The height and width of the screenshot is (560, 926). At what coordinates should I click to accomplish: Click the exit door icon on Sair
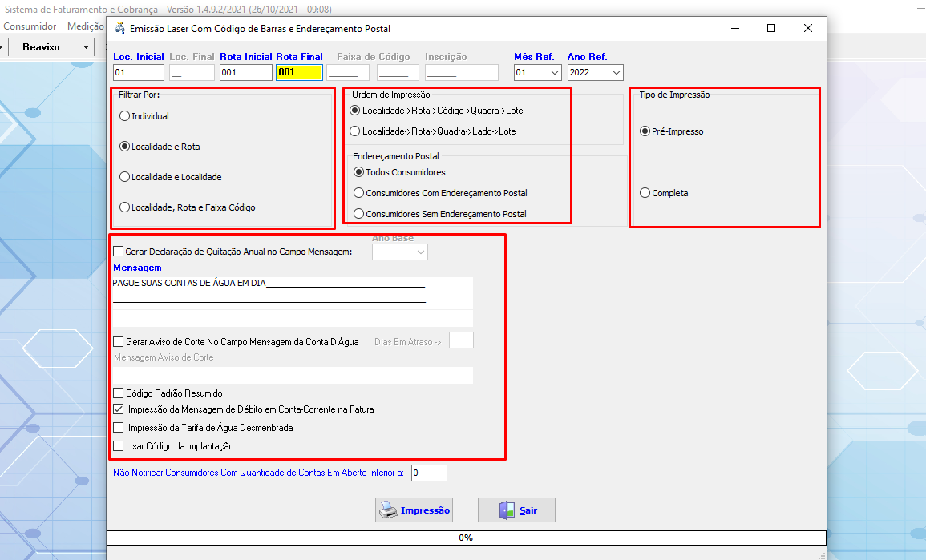coord(507,510)
